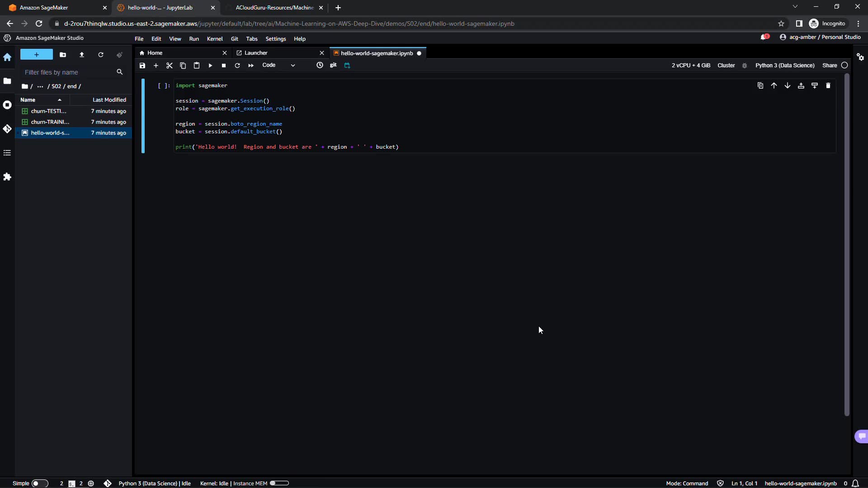Cut the selected cell with scissors icon
Viewport: 868px width, 488px height.
click(x=170, y=66)
